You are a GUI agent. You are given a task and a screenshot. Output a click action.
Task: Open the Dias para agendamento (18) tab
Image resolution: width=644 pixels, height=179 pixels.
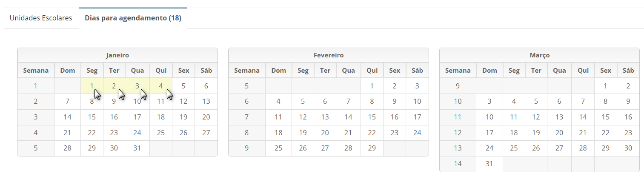tap(133, 18)
